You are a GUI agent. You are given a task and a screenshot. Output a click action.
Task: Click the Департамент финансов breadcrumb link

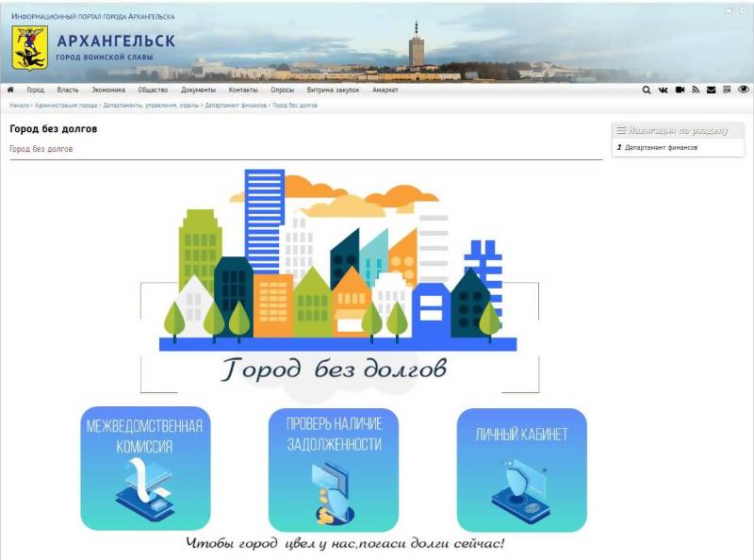pyautogui.click(x=236, y=106)
